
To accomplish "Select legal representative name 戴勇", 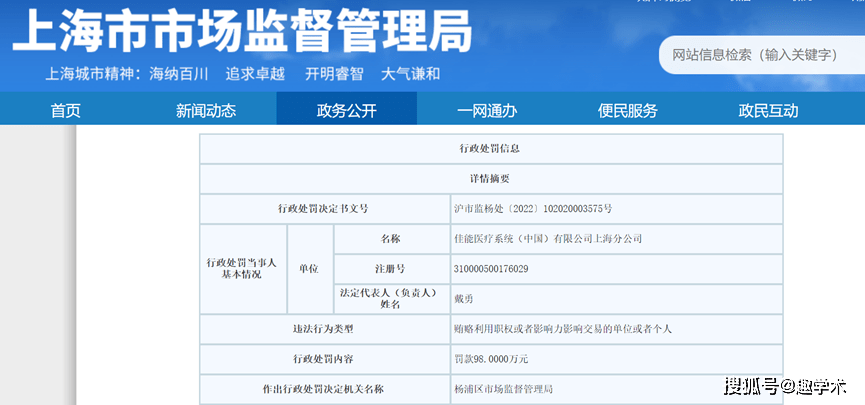I will (462, 299).
